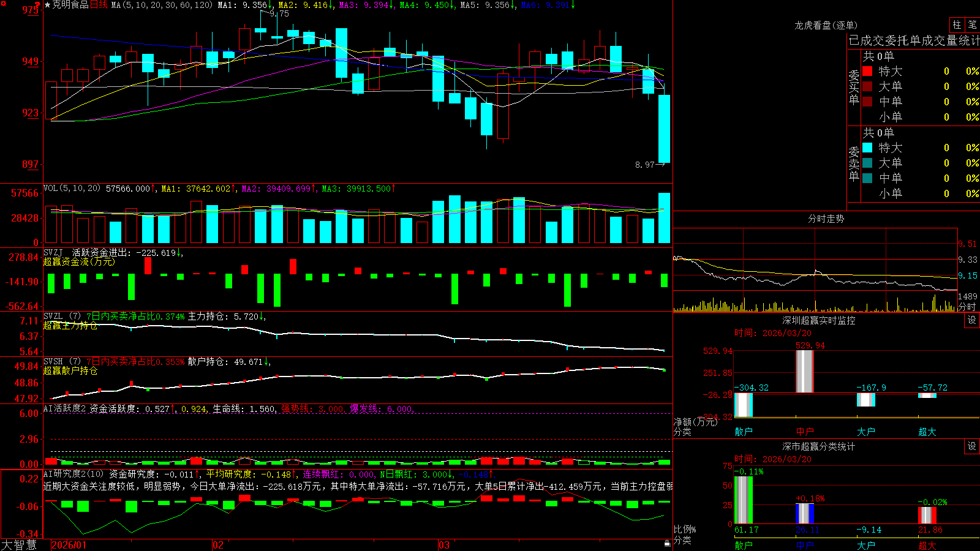Open VOL(5,10,20) indicator parameters
Screen dimensions: 980x551
point(72,189)
